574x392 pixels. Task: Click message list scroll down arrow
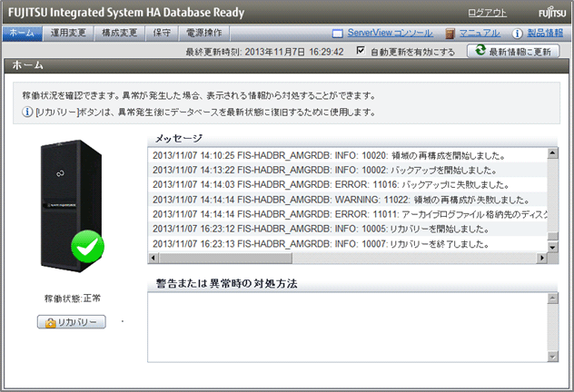553,247
